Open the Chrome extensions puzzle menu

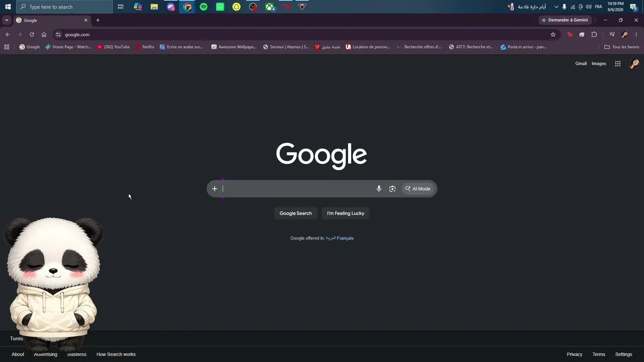pyautogui.click(x=594, y=35)
